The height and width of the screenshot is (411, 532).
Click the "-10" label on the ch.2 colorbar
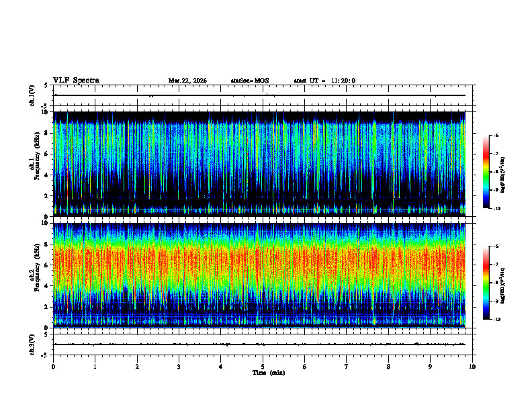coord(496,320)
